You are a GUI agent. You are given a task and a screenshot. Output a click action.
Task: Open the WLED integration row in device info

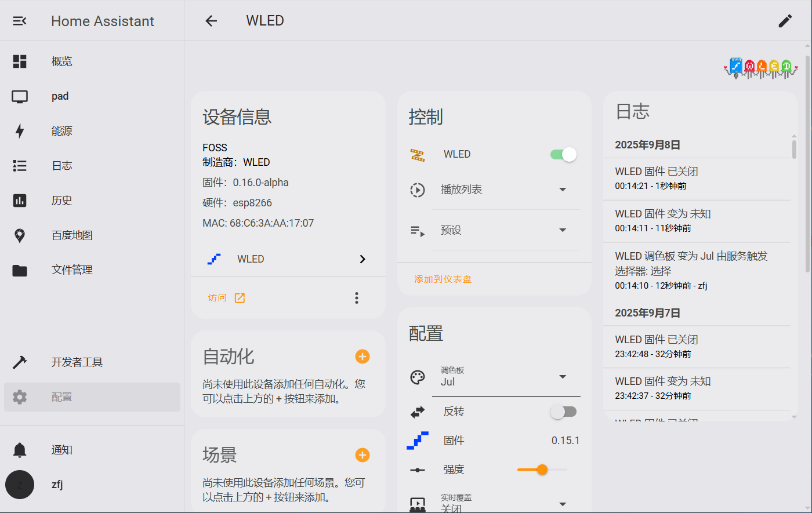[x=288, y=259]
